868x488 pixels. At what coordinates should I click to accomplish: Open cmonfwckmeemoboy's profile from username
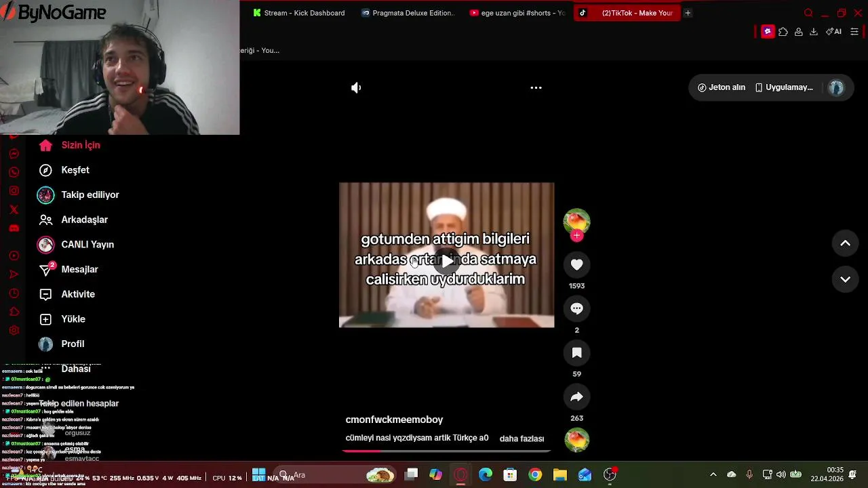(x=394, y=420)
